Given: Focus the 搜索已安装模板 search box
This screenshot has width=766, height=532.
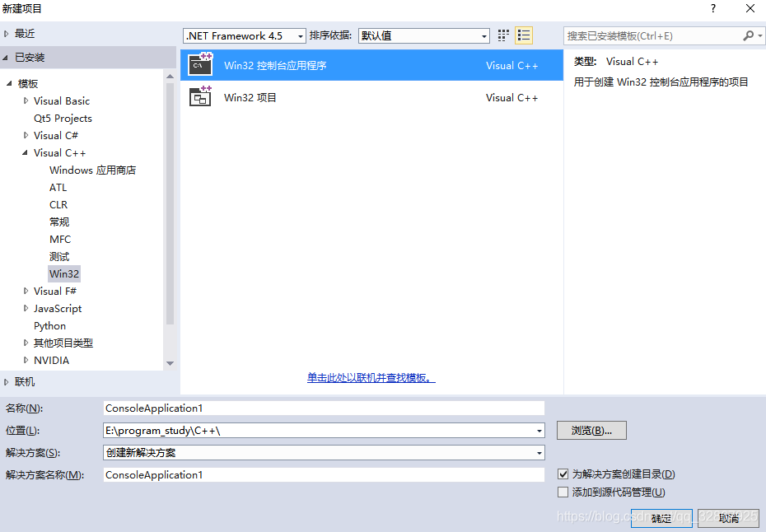Looking at the screenshot, I should point(652,35).
